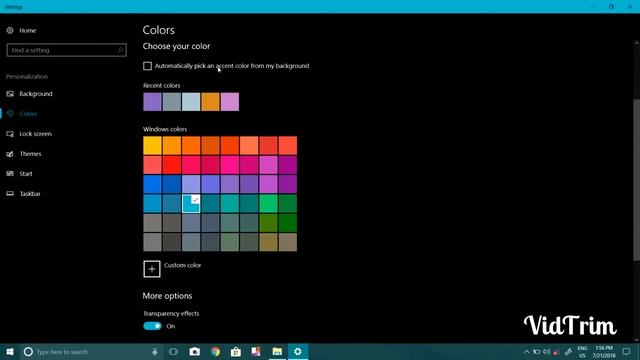Turn off the Transparency effects switch
This screenshot has height=360, width=640.
click(x=153, y=326)
